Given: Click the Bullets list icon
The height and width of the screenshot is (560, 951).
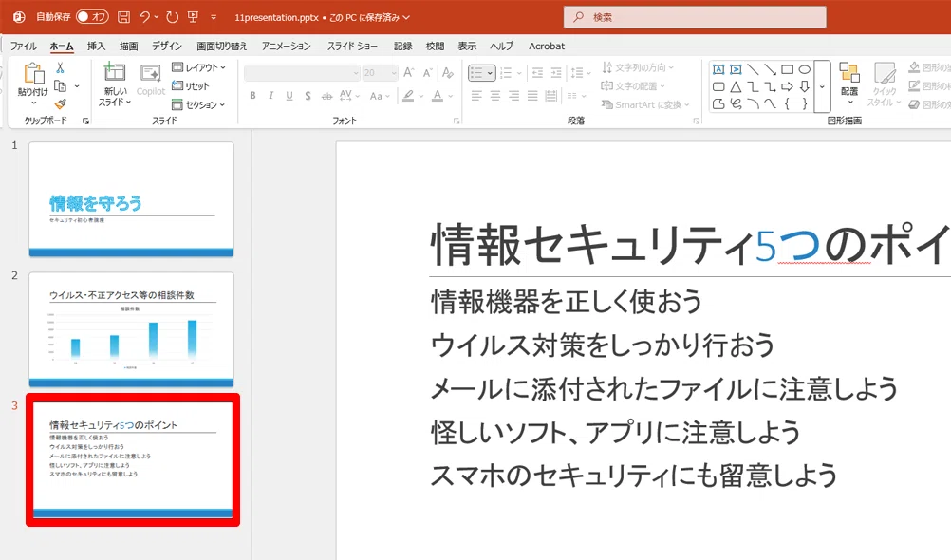Looking at the screenshot, I should (x=476, y=73).
